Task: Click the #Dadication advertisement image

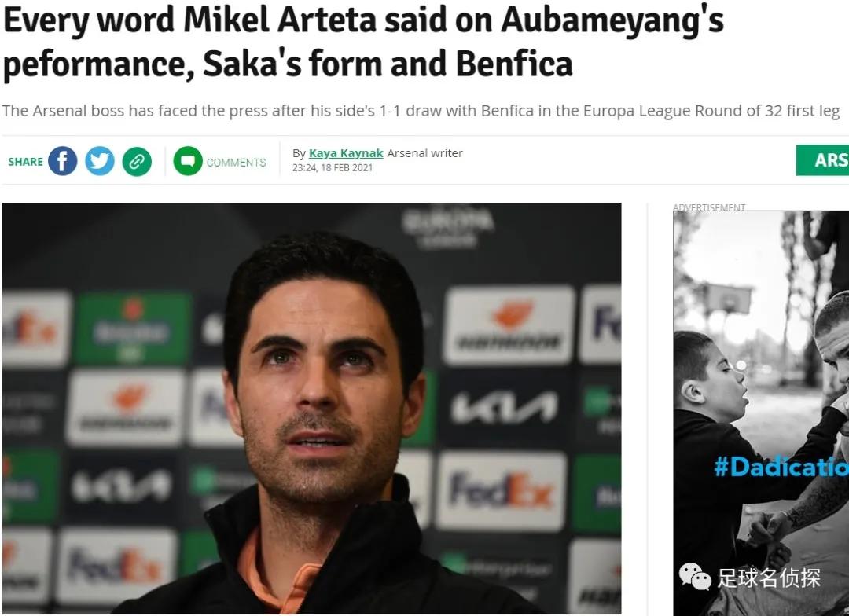Action: click(x=761, y=413)
